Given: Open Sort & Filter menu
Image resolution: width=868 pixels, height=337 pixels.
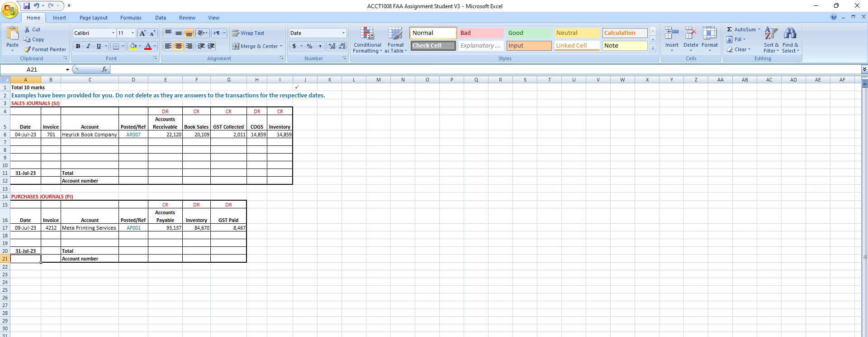Looking at the screenshot, I should pyautogui.click(x=771, y=40).
